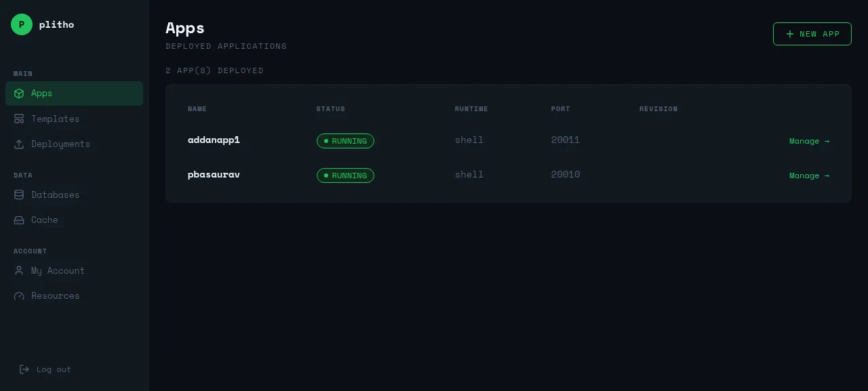Click the PORT column header

coord(561,108)
